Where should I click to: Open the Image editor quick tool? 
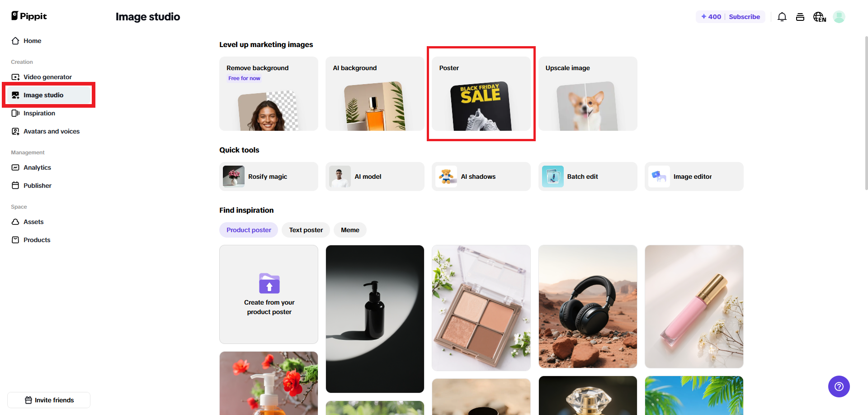coord(692,176)
